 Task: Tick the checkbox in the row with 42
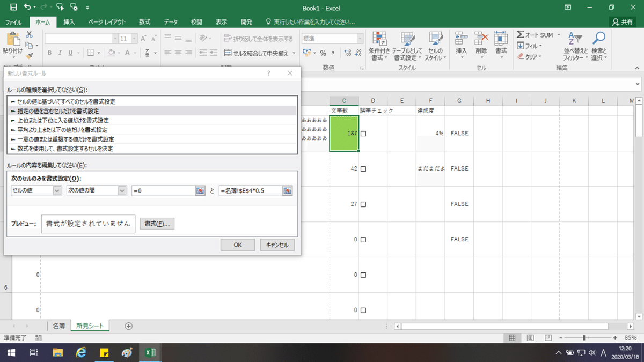[x=363, y=169]
